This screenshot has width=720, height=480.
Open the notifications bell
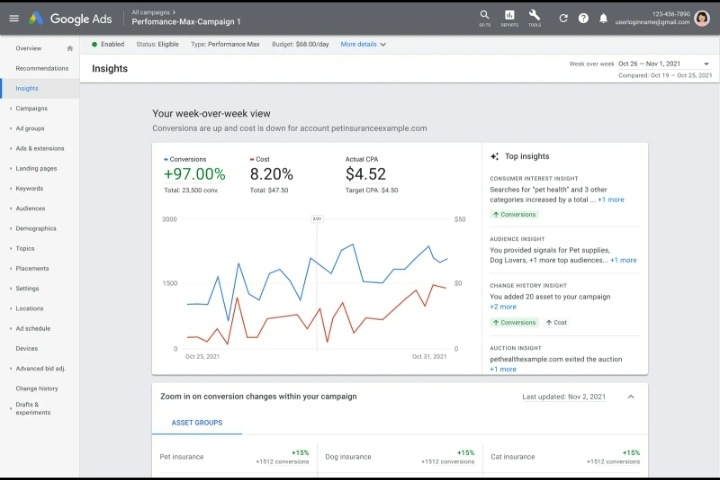[x=603, y=18]
